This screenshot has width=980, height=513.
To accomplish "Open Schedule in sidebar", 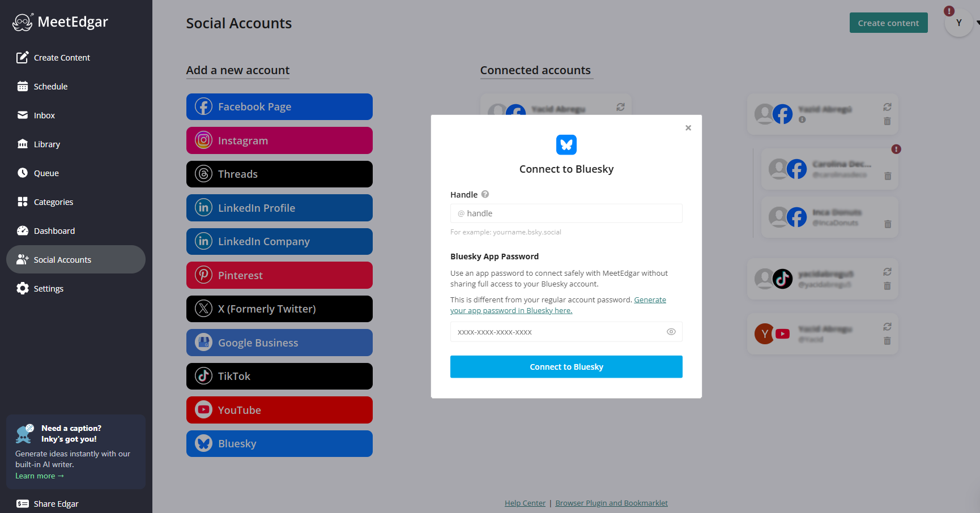I will pos(76,86).
